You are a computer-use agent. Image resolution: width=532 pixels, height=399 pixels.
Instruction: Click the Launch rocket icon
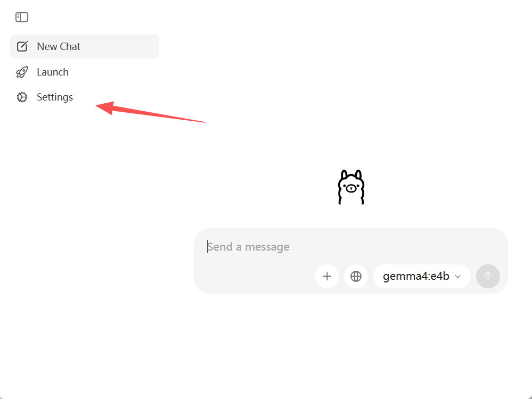coord(22,72)
